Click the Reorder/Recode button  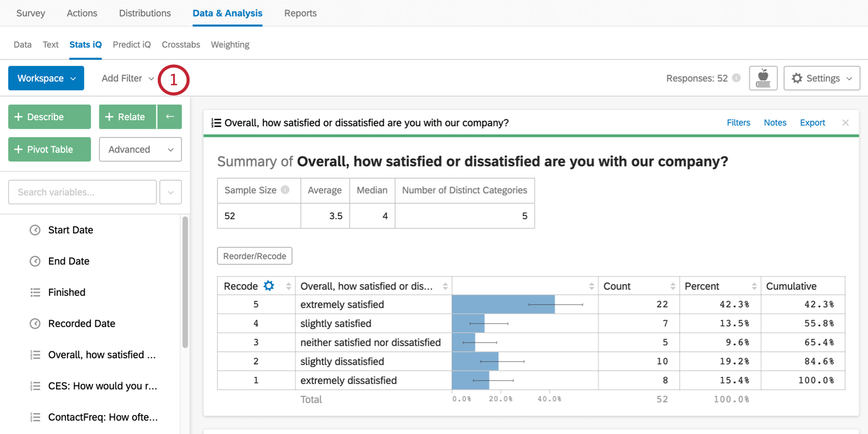click(254, 256)
